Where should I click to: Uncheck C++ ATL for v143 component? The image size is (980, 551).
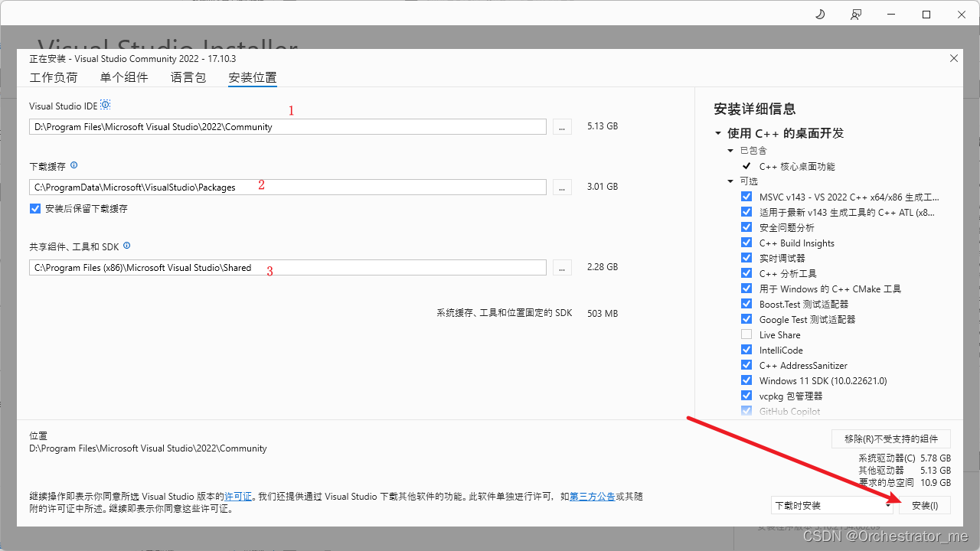746,212
